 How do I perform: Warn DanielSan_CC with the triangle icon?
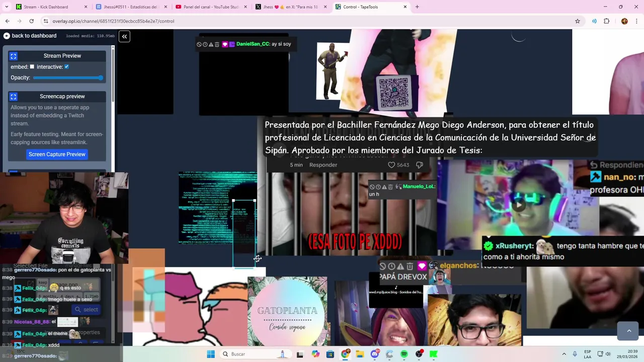pyautogui.click(x=211, y=44)
